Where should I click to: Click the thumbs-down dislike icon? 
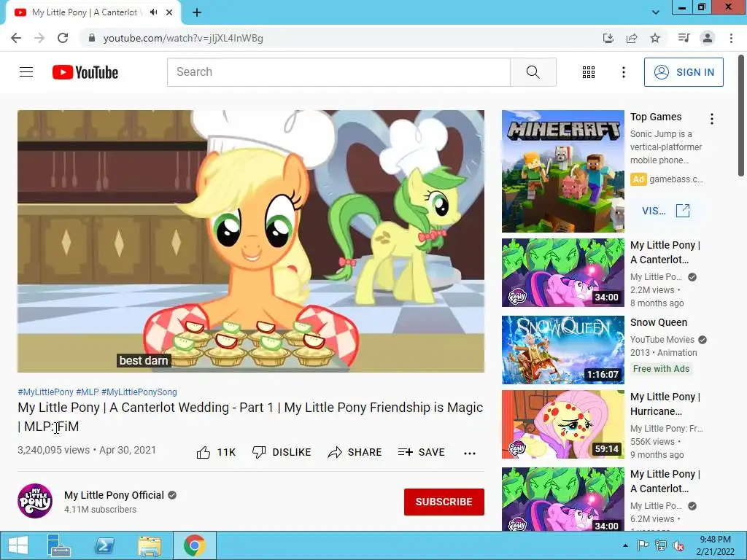click(259, 452)
